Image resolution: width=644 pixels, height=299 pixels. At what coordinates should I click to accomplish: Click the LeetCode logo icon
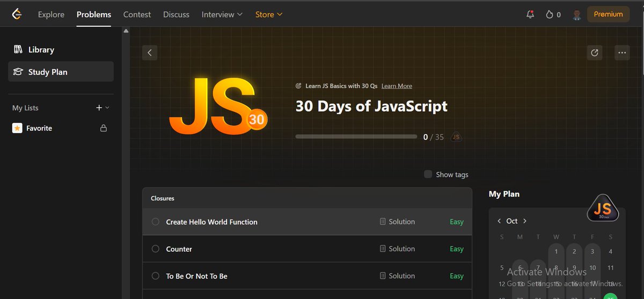(17, 14)
